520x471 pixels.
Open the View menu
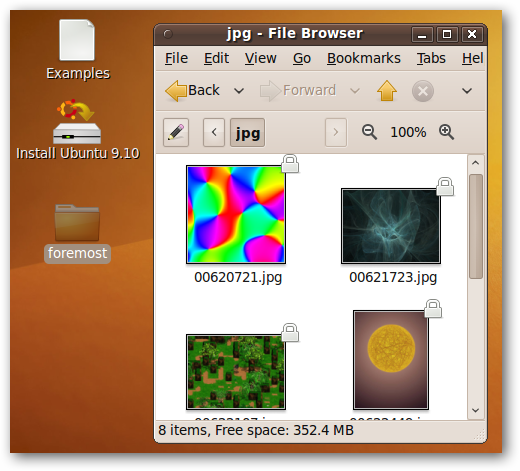[261, 58]
